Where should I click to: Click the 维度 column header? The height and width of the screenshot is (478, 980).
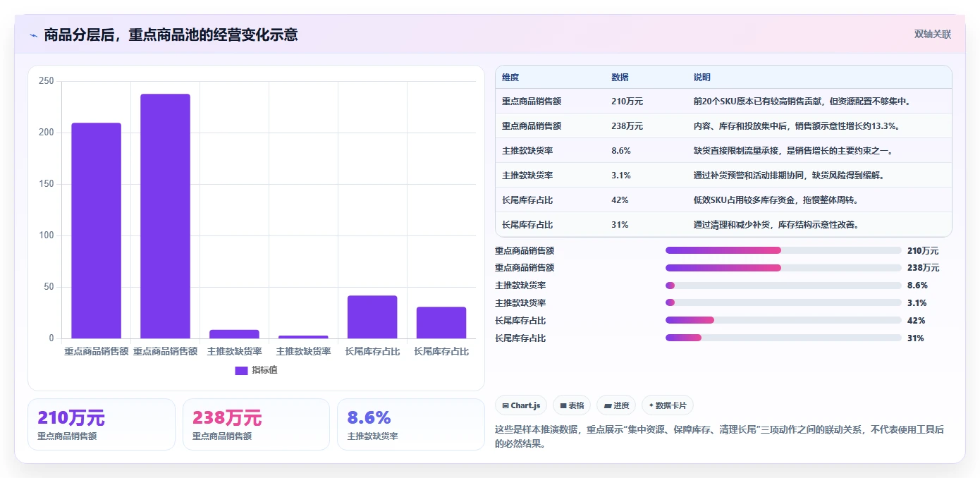(510, 78)
